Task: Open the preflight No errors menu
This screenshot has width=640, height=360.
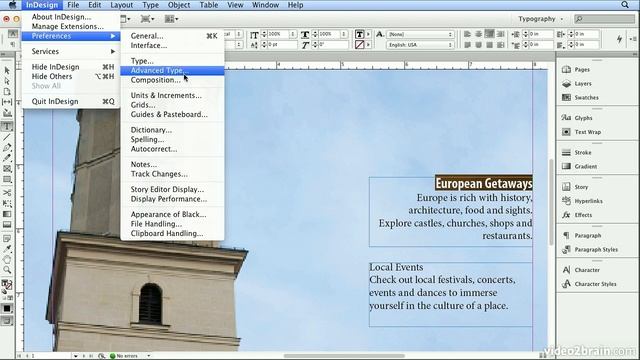Action: [148, 356]
